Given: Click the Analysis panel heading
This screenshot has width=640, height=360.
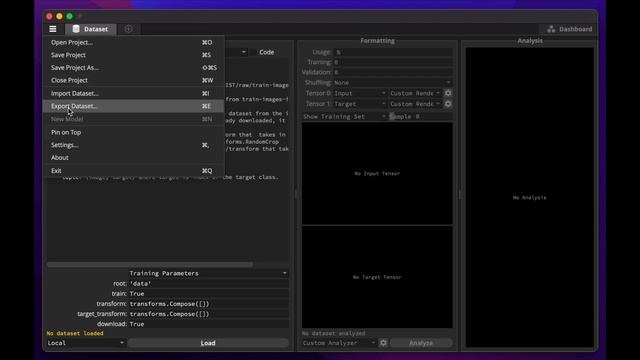Looking at the screenshot, I should (530, 41).
